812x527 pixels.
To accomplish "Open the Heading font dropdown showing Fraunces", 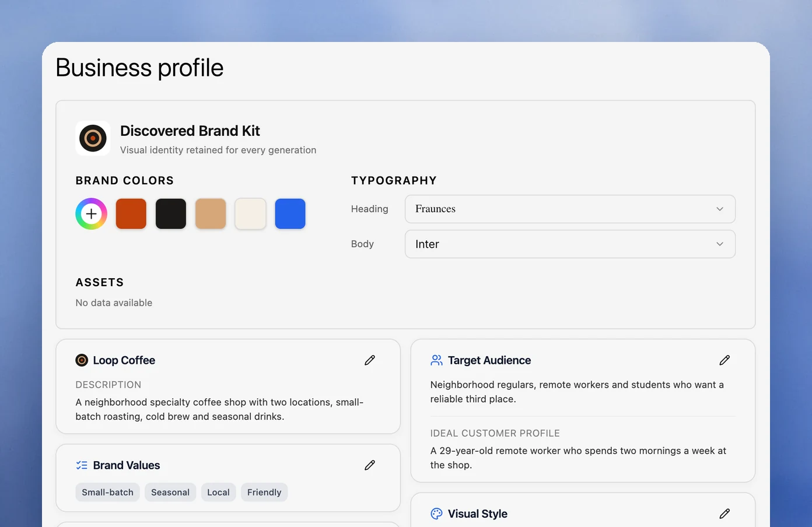I will click(570, 209).
